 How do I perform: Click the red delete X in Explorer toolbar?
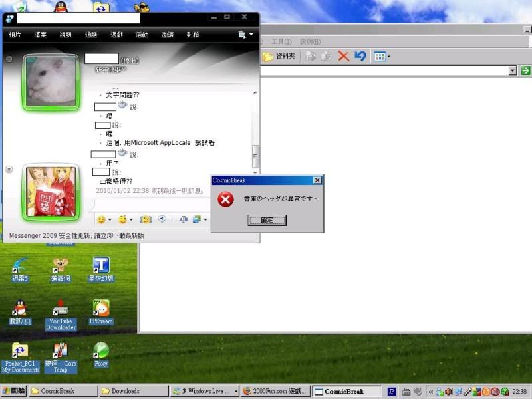click(344, 57)
